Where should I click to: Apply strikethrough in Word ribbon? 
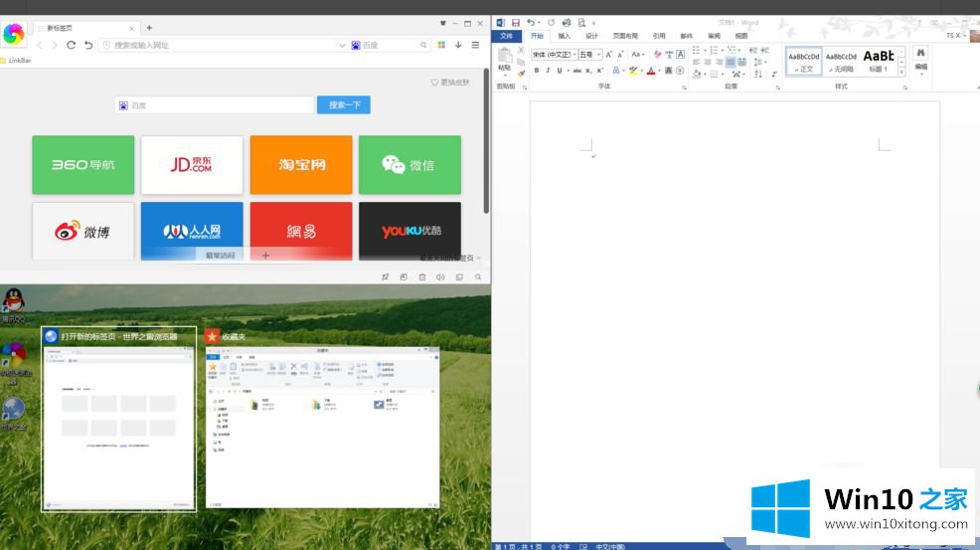click(x=576, y=71)
